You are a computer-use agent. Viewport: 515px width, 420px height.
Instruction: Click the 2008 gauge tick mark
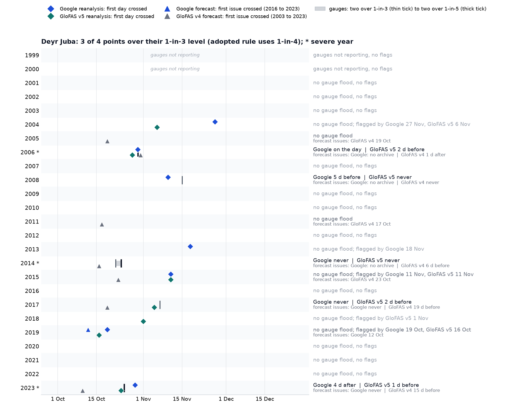[182, 180]
